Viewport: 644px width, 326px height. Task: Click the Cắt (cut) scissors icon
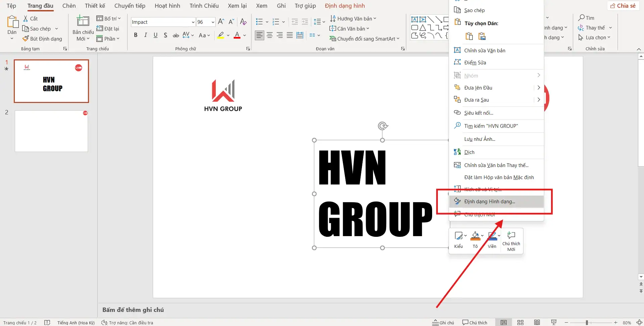(x=26, y=18)
